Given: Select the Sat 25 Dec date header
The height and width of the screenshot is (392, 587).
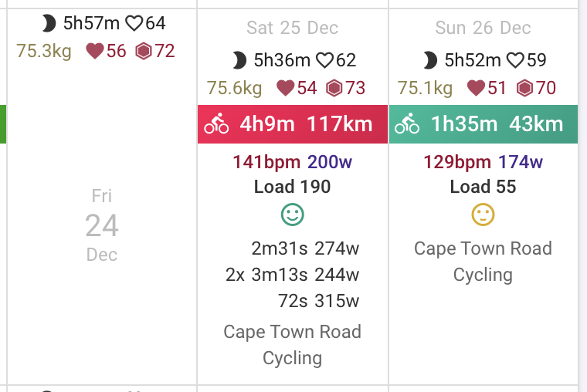Looking at the screenshot, I should (x=293, y=28).
